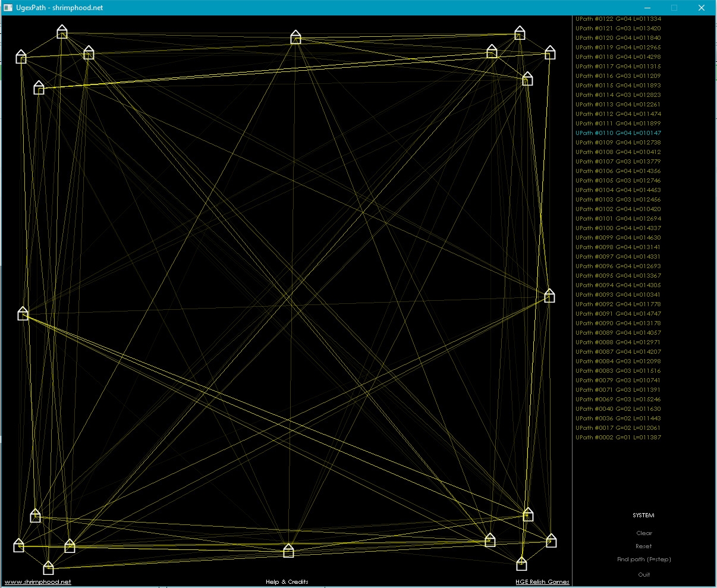The height and width of the screenshot is (588, 717).
Task: Open the www.shrimphood.net link
Action: coord(38,582)
